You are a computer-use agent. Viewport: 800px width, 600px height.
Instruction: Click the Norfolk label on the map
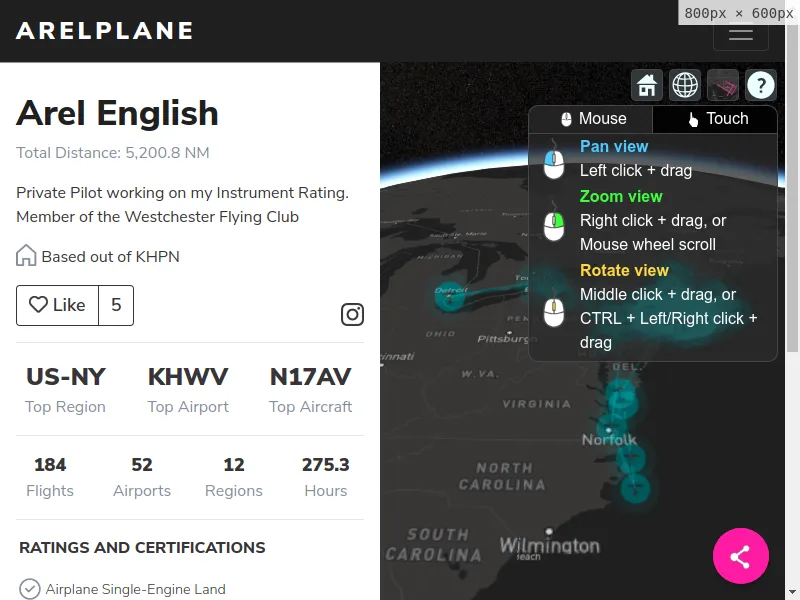(x=609, y=440)
